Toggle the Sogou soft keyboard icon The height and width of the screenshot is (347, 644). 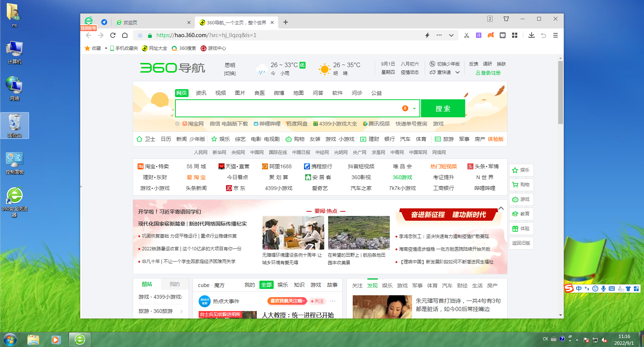click(612, 288)
